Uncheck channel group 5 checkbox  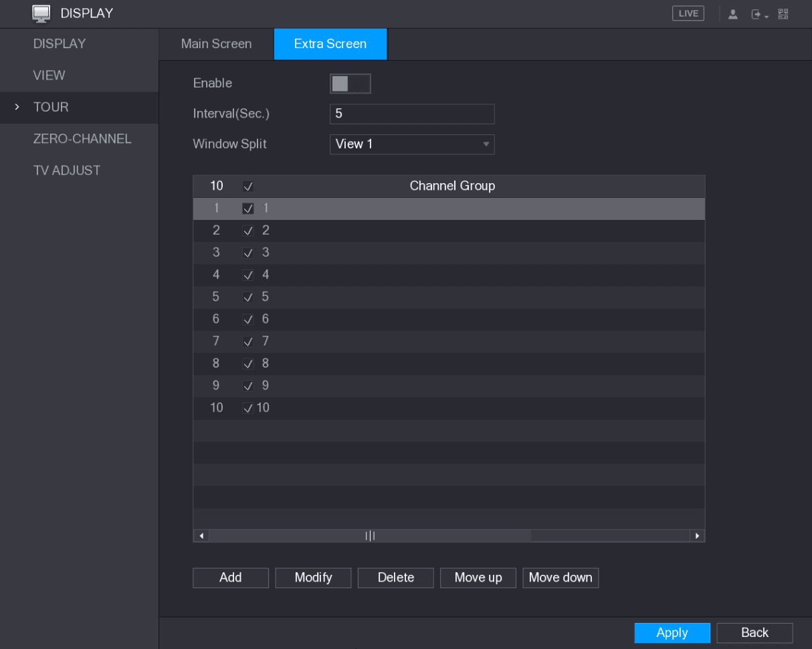248,297
